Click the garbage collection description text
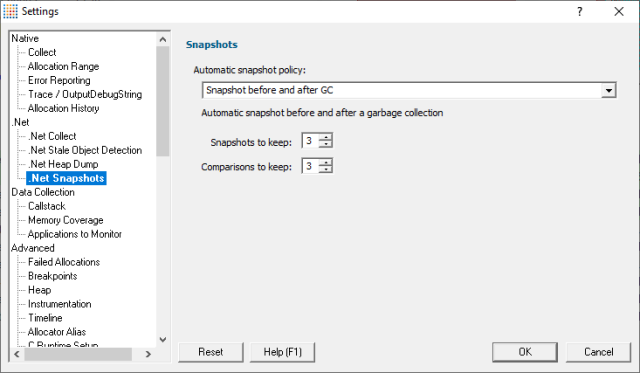Viewport: 640px width, 373px height. (322, 113)
